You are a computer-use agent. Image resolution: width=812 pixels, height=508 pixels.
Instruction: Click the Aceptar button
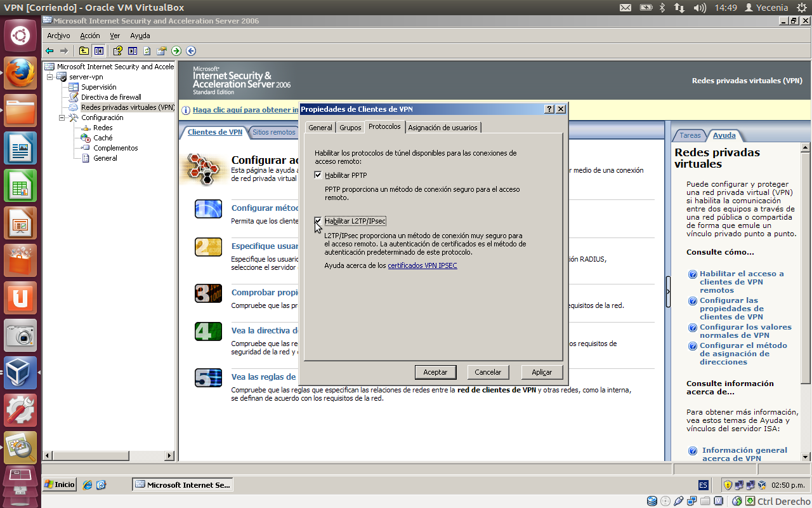pyautogui.click(x=435, y=372)
